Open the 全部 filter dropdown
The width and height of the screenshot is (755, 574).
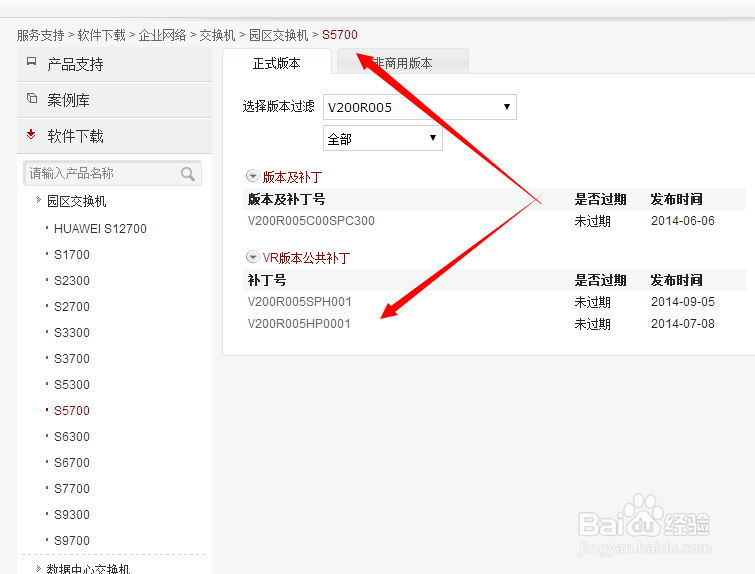(x=383, y=138)
